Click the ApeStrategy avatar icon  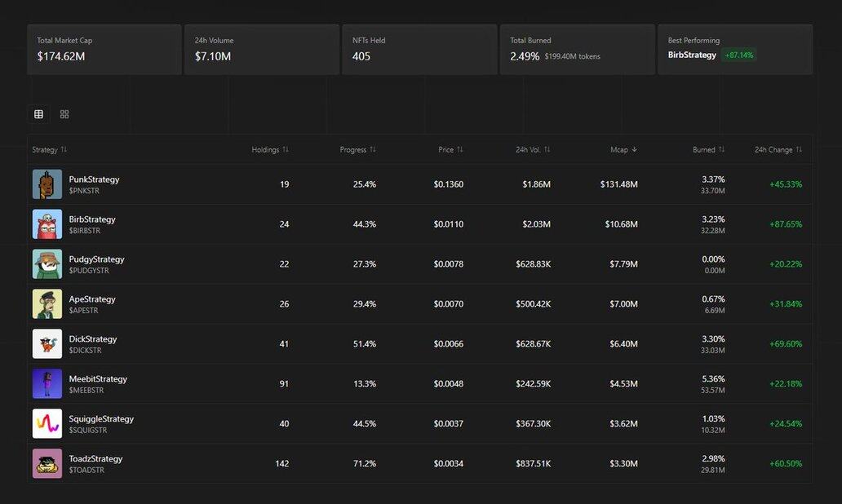pyautogui.click(x=47, y=304)
